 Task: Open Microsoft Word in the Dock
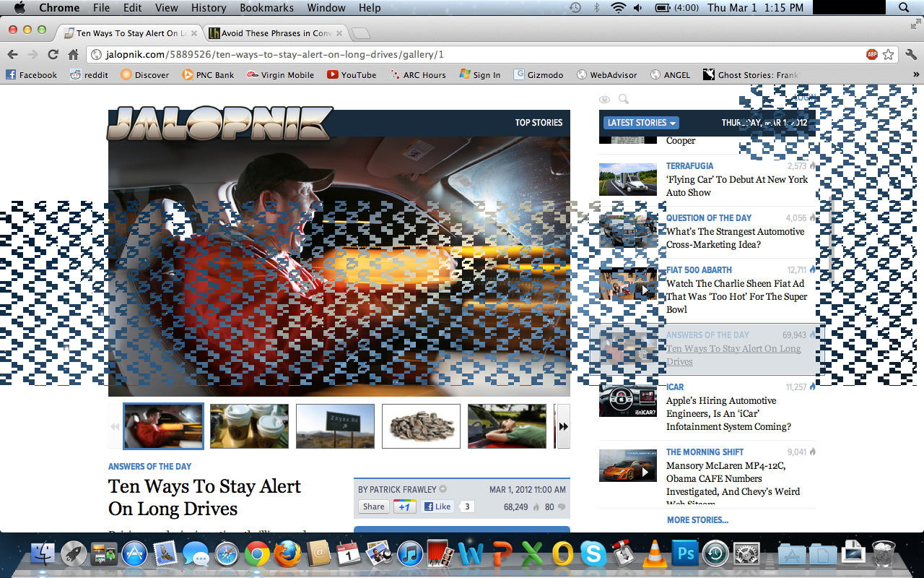(471, 554)
